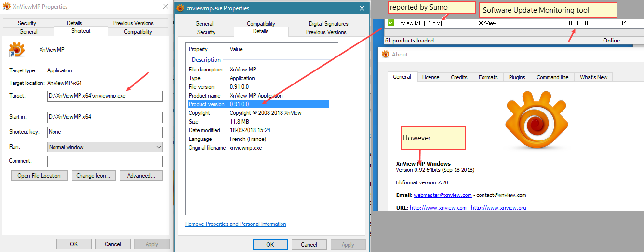Open Plugins tab in About window
644x252 pixels.
[x=517, y=77]
